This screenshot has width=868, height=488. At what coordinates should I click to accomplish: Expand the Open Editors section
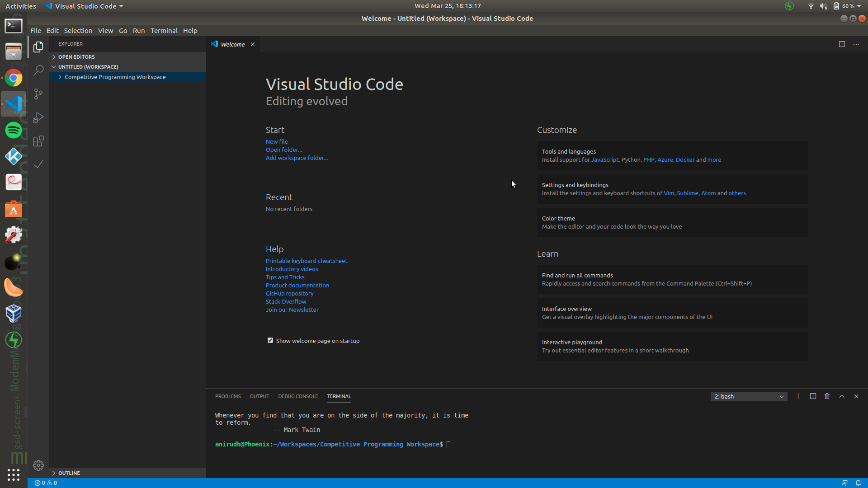[76, 57]
